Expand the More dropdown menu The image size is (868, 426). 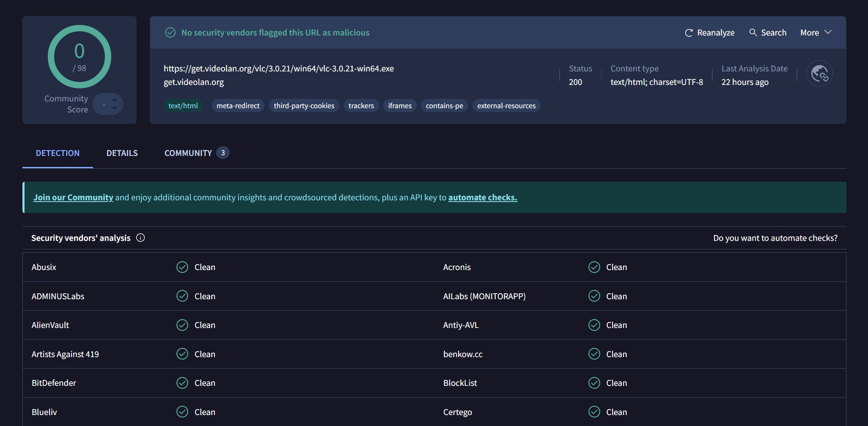pyautogui.click(x=816, y=33)
